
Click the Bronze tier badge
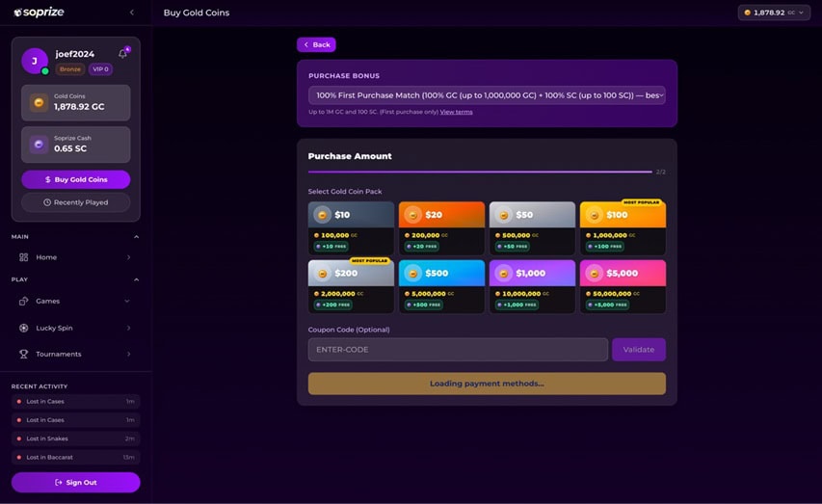(70, 69)
